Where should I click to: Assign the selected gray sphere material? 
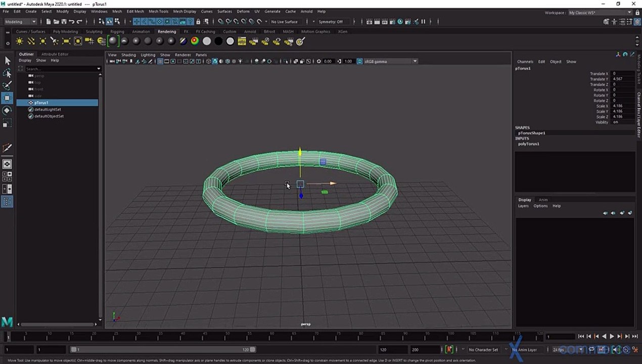(x=113, y=41)
